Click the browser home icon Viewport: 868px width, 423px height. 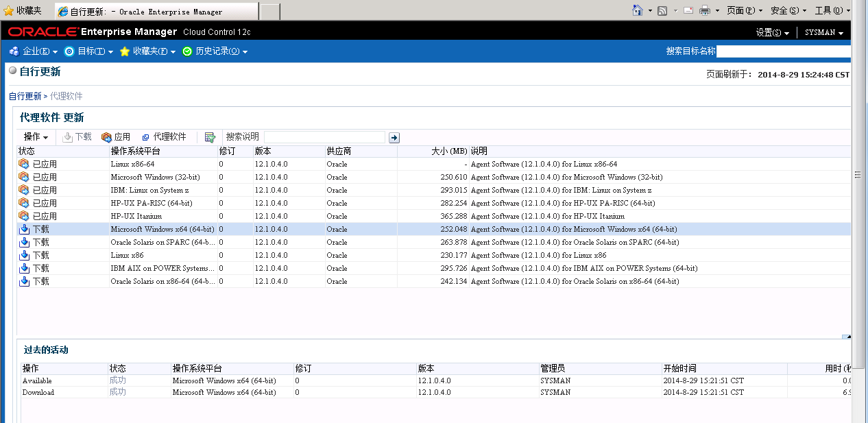(638, 10)
